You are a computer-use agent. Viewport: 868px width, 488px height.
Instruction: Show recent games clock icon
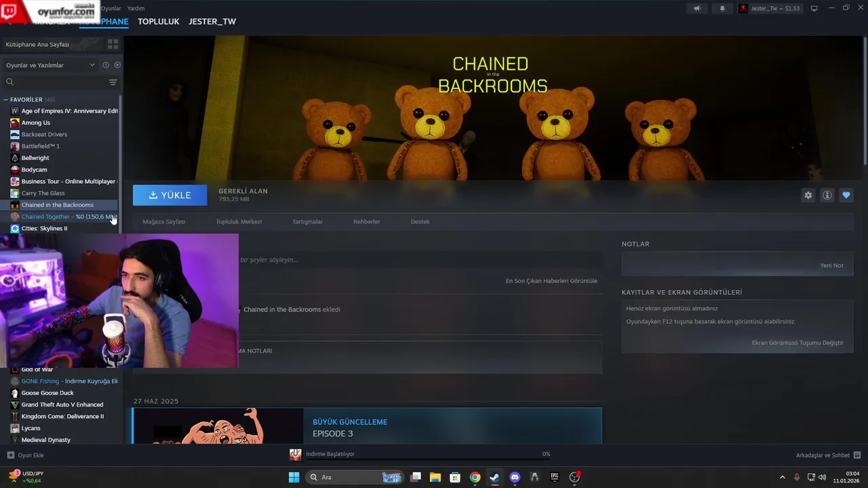point(106,65)
